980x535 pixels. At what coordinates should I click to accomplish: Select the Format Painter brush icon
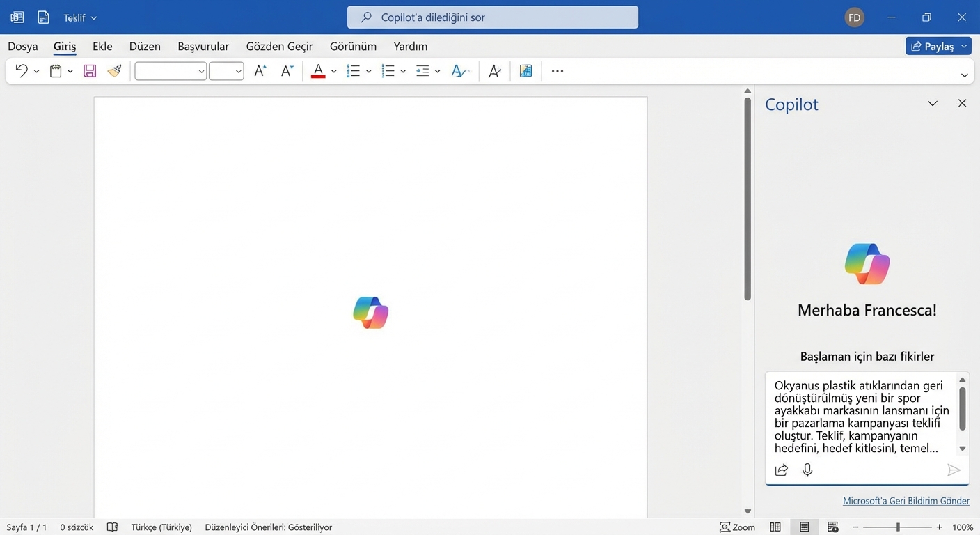[114, 71]
